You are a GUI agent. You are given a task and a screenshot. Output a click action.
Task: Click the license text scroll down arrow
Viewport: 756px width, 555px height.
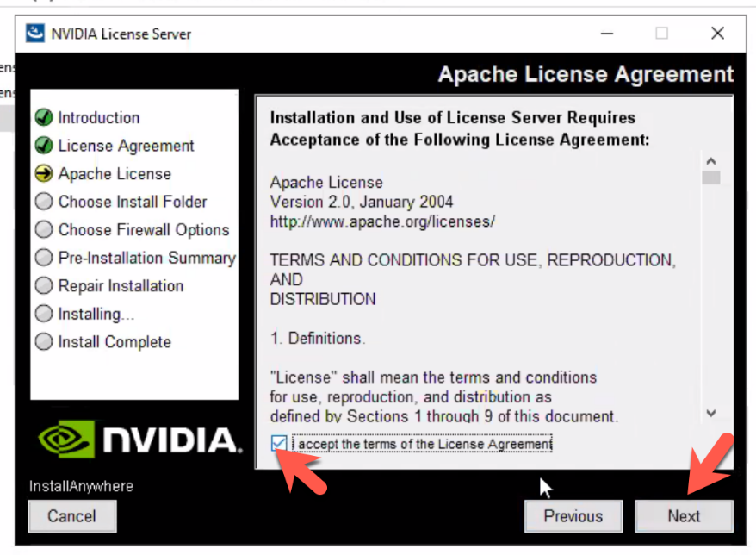[710, 413]
